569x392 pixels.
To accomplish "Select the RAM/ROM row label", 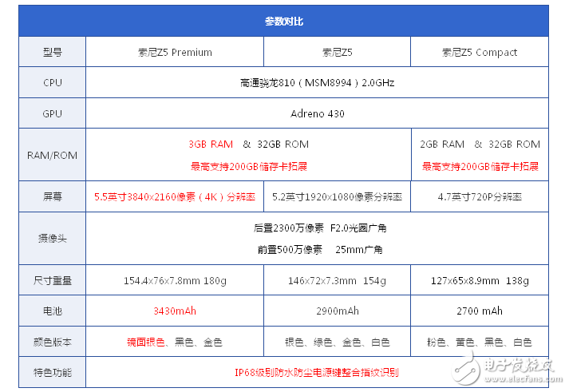I will (x=52, y=155).
